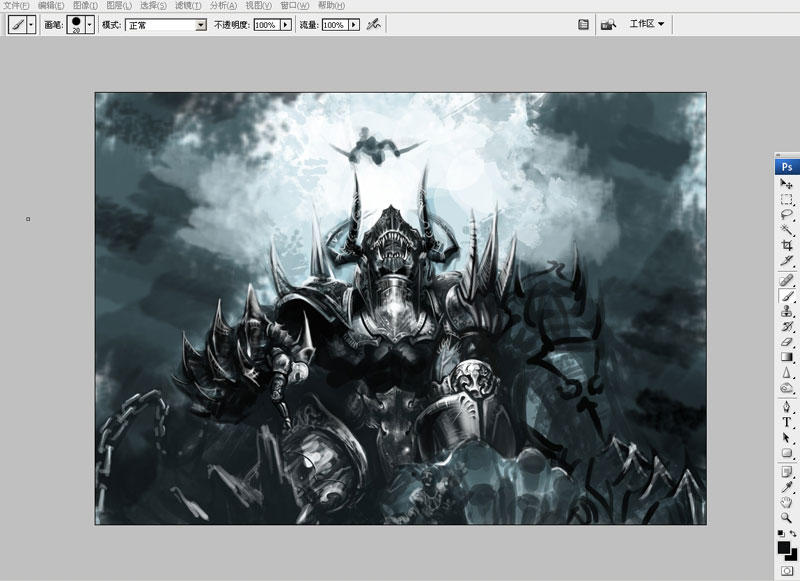The image size is (800, 581).
Task: Select the Crop tool
Action: (x=786, y=245)
